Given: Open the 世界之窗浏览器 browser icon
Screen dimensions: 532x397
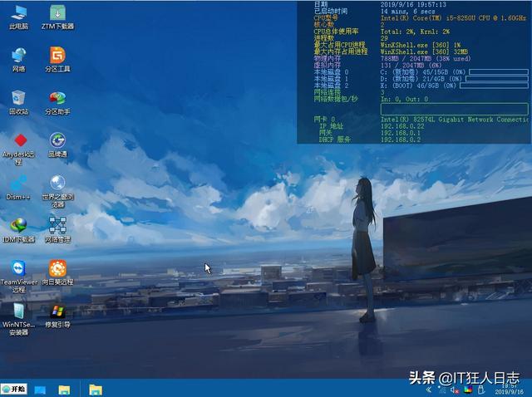Looking at the screenshot, I should pyautogui.click(x=57, y=191).
